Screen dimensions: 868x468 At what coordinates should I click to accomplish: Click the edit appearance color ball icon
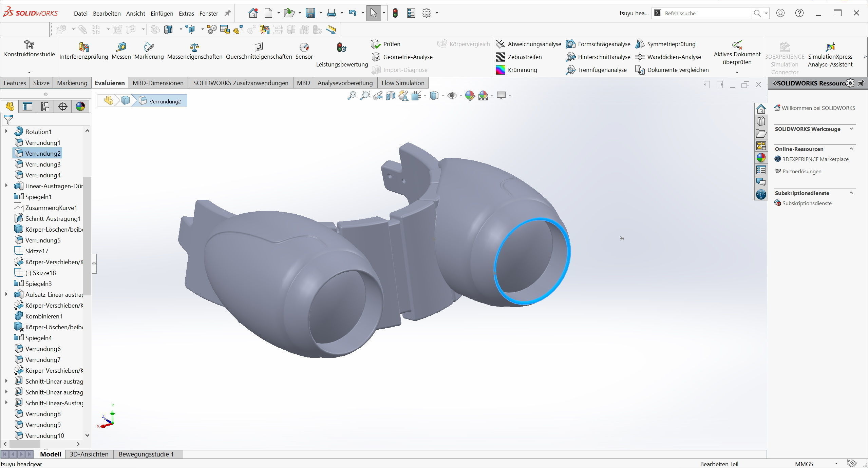470,96
